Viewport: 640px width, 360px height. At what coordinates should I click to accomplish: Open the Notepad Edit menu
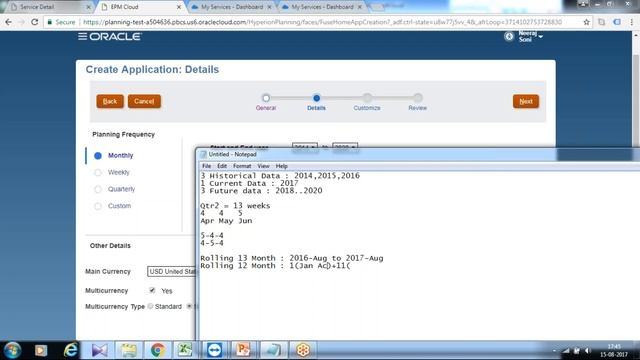tap(222, 166)
